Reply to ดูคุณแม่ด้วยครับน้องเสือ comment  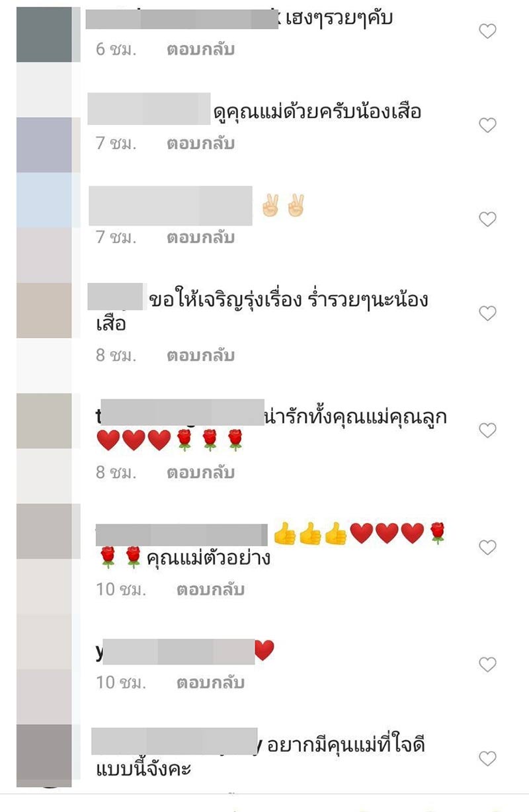[x=200, y=143]
